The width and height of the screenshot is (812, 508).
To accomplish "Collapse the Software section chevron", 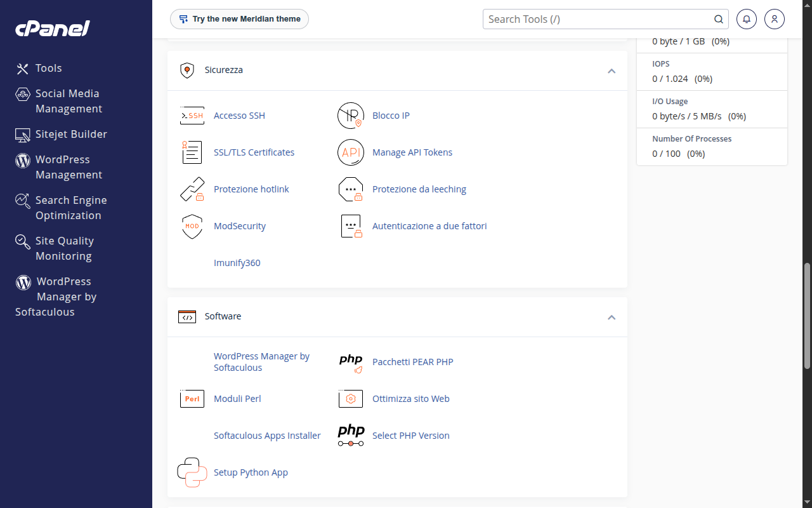I will tap(612, 317).
